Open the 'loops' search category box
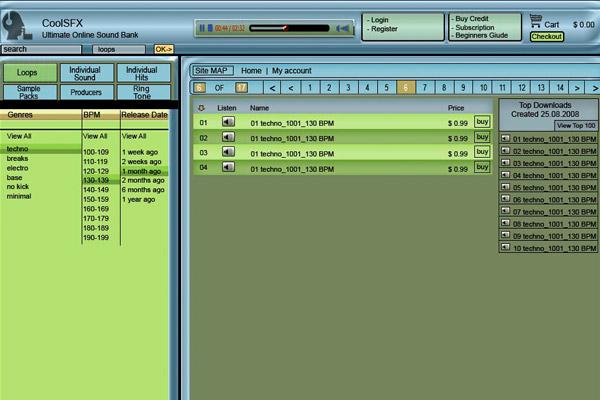600x400 pixels. [119, 49]
